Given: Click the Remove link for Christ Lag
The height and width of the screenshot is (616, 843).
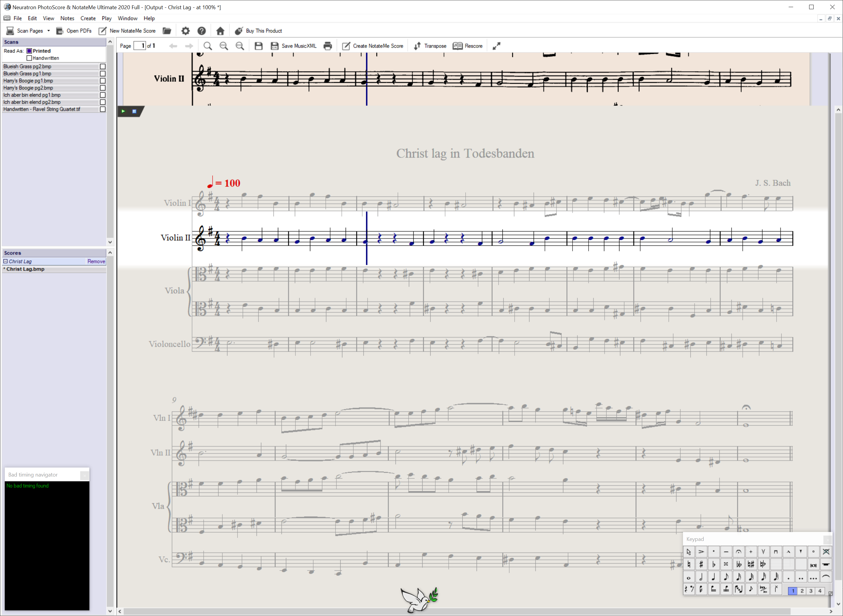Looking at the screenshot, I should pyautogui.click(x=96, y=261).
